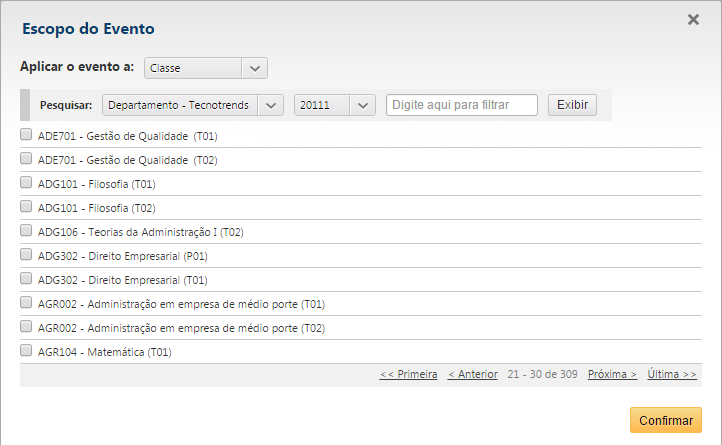The image size is (722, 445).
Task: Select AGR104 Matemática (T01) checkbox
Action: [26, 351]
